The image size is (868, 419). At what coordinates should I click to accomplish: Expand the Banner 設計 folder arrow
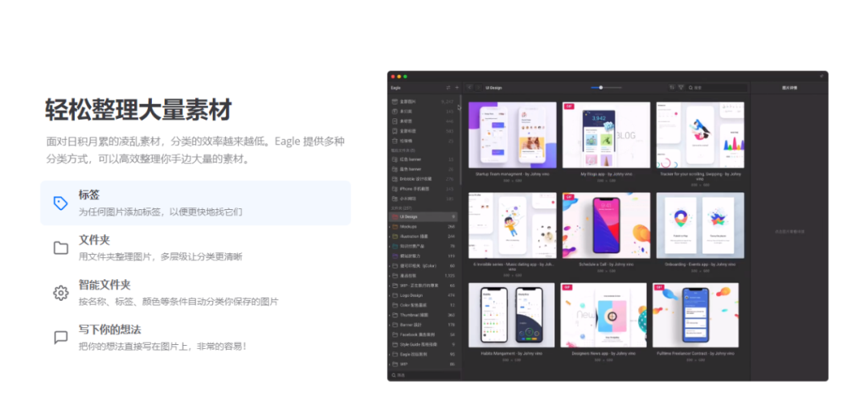pos(390,325)
